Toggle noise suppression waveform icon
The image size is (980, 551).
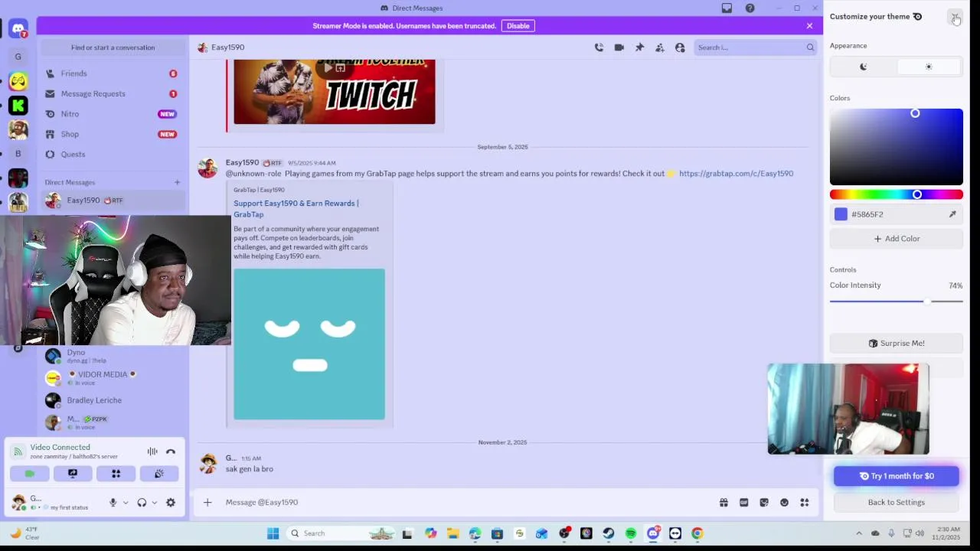[152, 452]
